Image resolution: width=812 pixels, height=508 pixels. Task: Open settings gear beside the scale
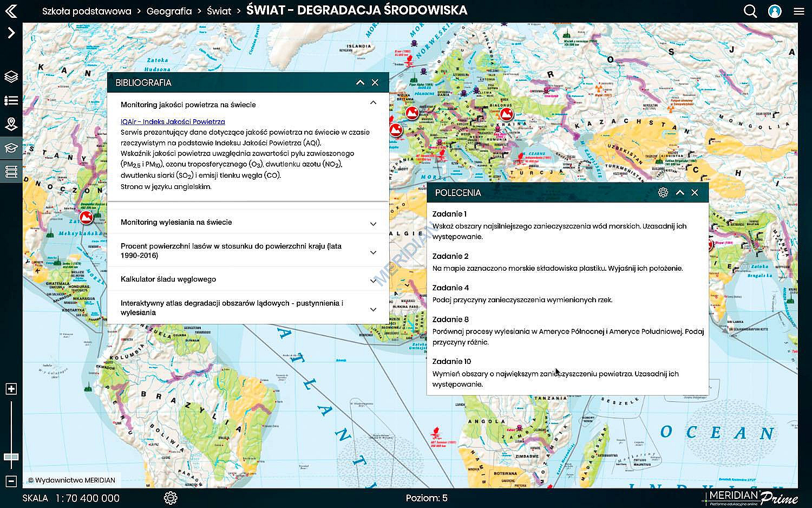pos(171,498)
